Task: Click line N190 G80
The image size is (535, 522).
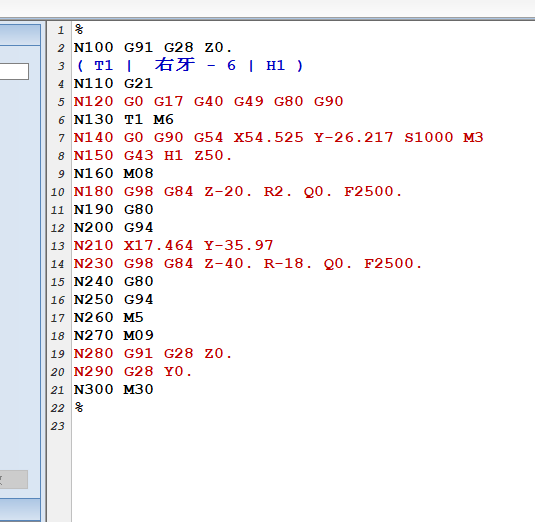Action: point(114,209)
